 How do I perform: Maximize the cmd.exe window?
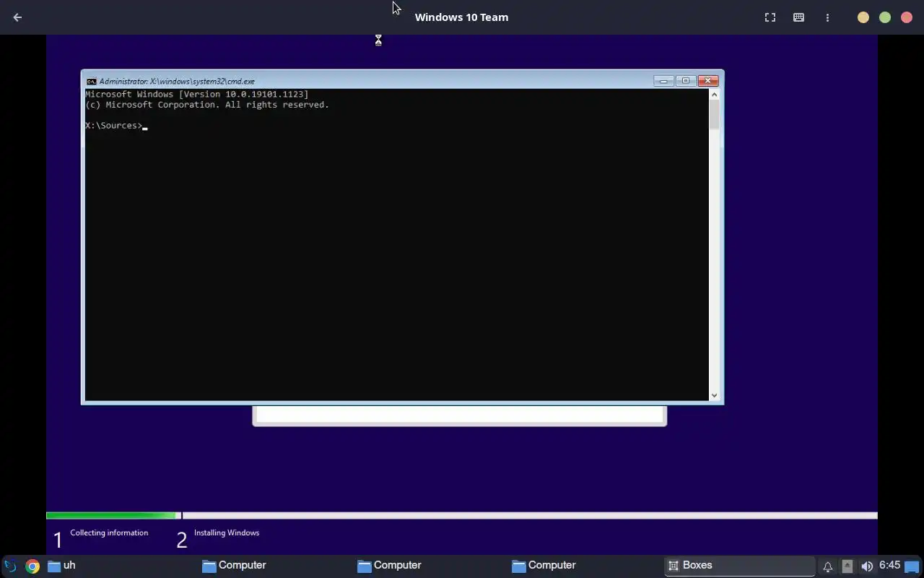click(x=685, y=81)
